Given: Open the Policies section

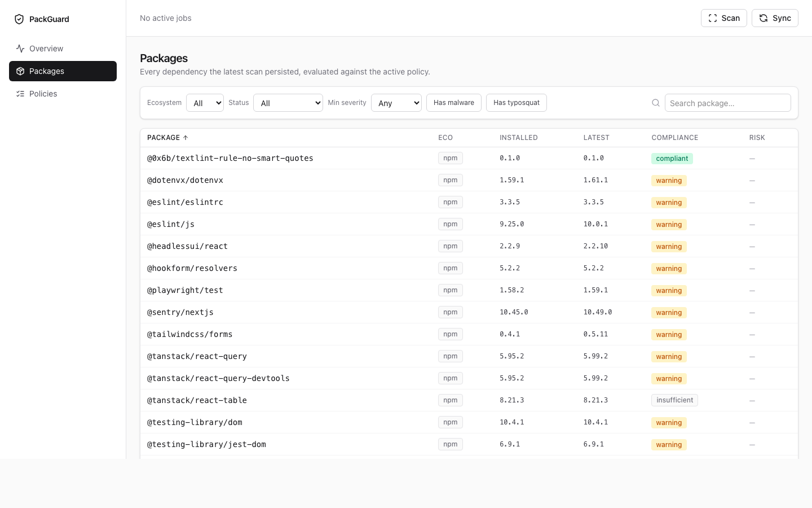Looking at the screenshot, I should coord(43,94).
